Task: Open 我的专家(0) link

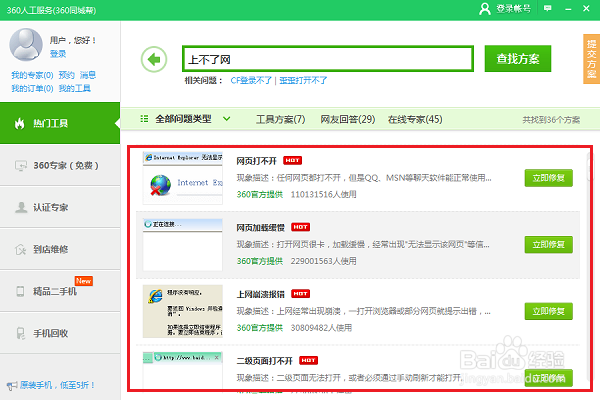Action: point(32,75)
